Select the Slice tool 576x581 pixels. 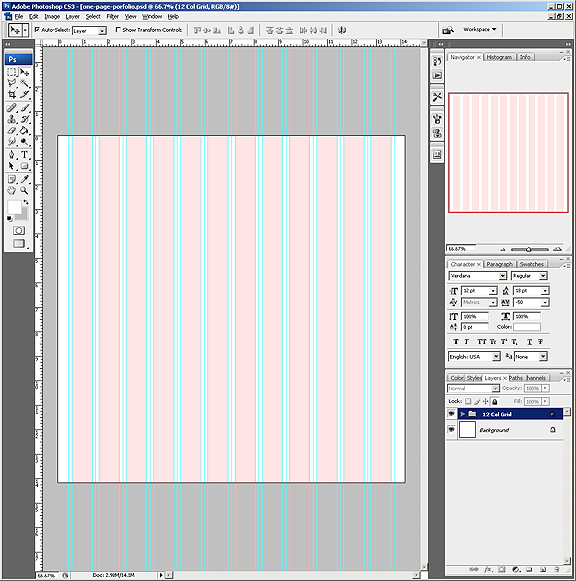pyautogui.click(x=24, y=94)
